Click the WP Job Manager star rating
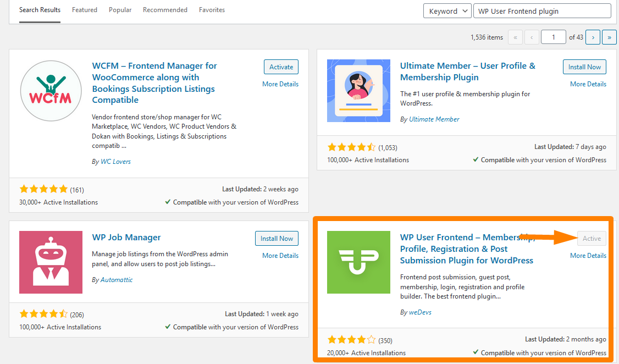Viewport: 619px width, 364px height. 44,314
